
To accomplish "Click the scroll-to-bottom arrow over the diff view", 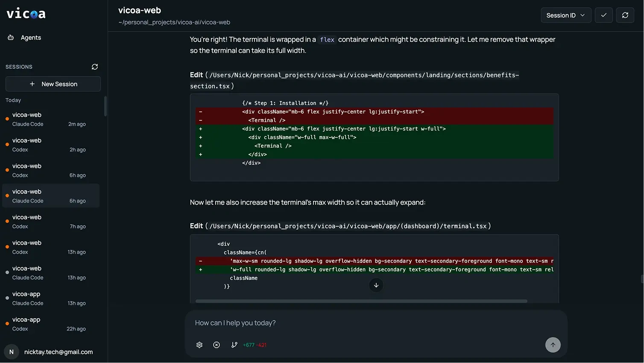I will tap(376, 285).
